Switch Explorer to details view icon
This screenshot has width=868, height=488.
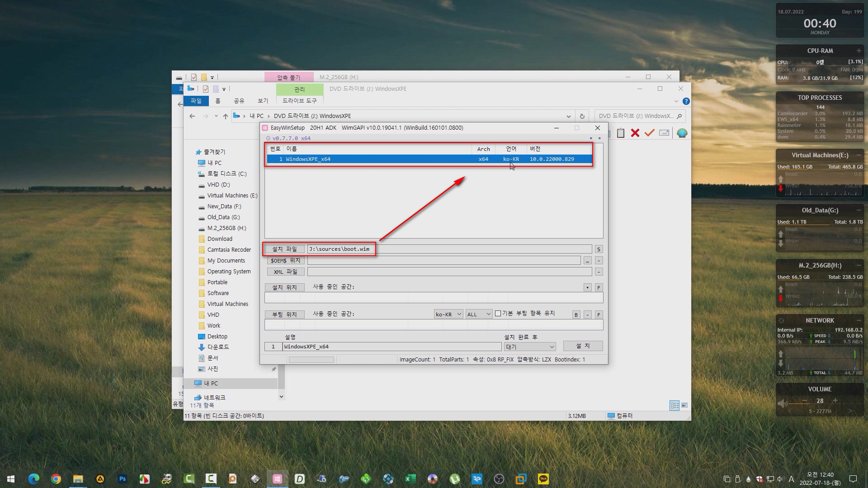point(675,405)
